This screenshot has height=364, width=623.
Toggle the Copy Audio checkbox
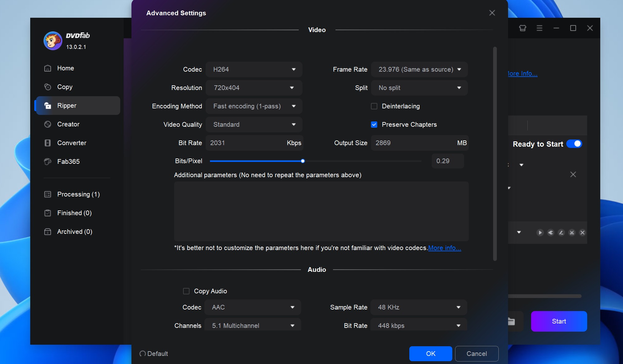(186, 291)
